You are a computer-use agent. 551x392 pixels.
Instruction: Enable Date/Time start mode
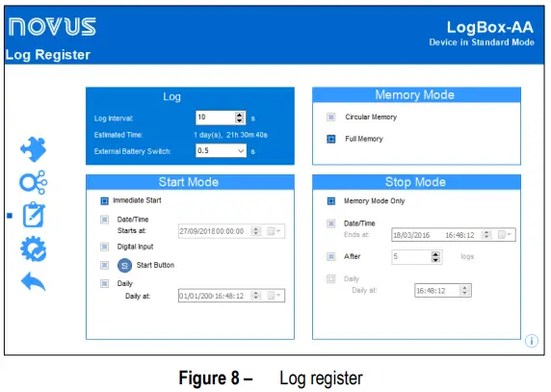tap(104, 220)
